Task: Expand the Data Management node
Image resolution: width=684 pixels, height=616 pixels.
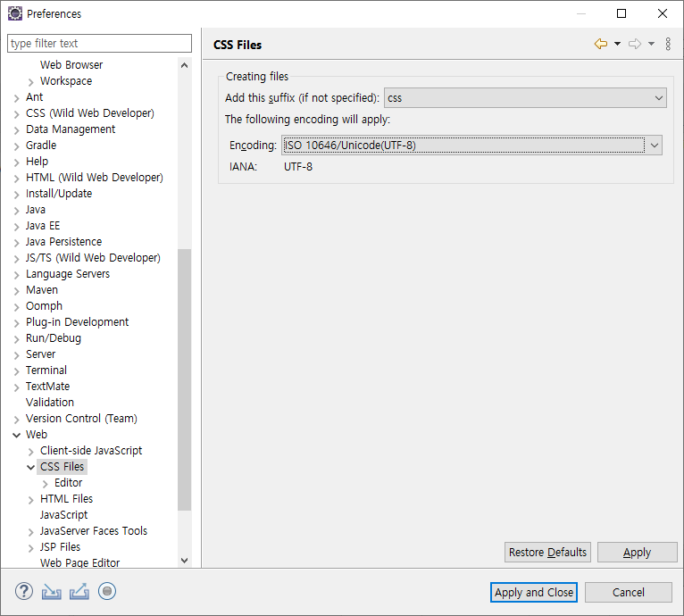Action: coord(17,130)
